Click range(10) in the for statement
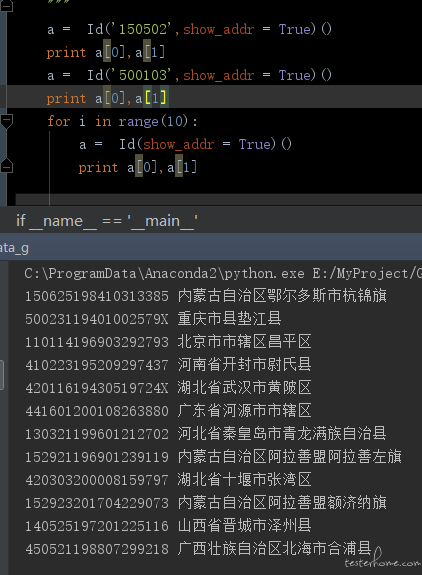The image size is (422, 575). click(153, 121)
